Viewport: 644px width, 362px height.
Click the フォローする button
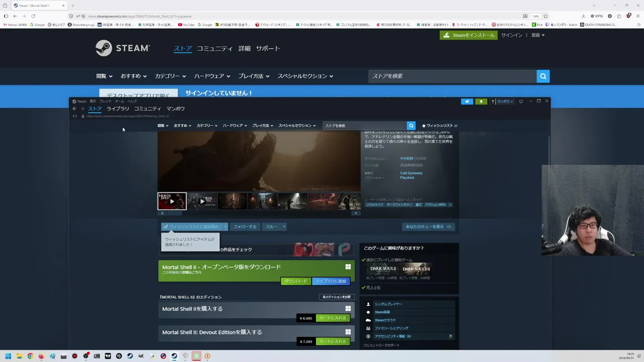point(245,227)
